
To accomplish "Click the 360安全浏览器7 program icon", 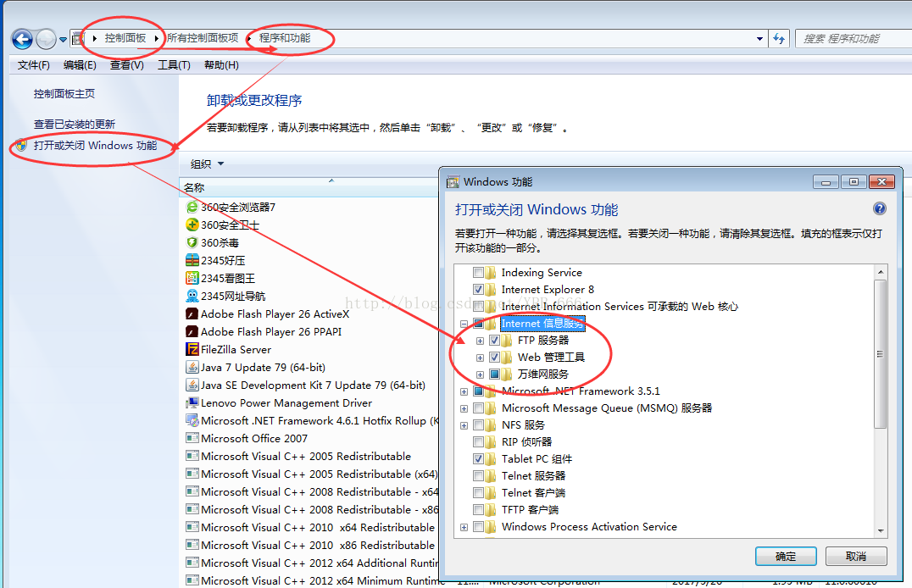I will point(192,208).
